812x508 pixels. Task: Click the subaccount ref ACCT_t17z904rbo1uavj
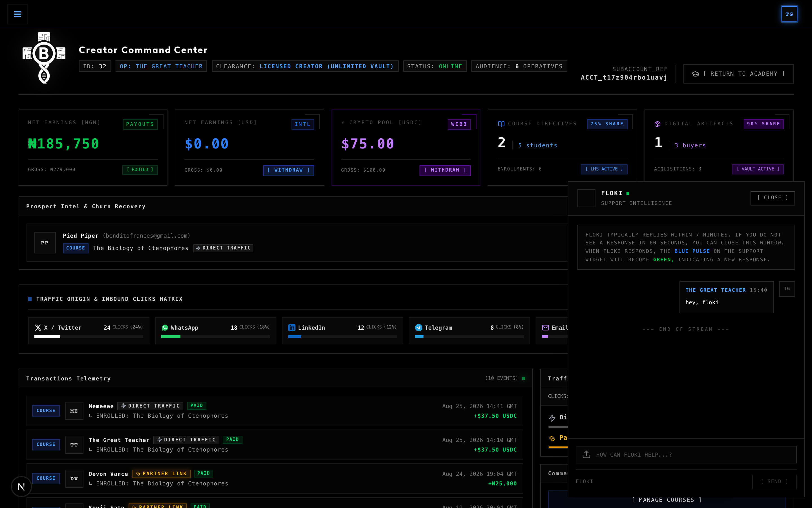pos(624,78)
